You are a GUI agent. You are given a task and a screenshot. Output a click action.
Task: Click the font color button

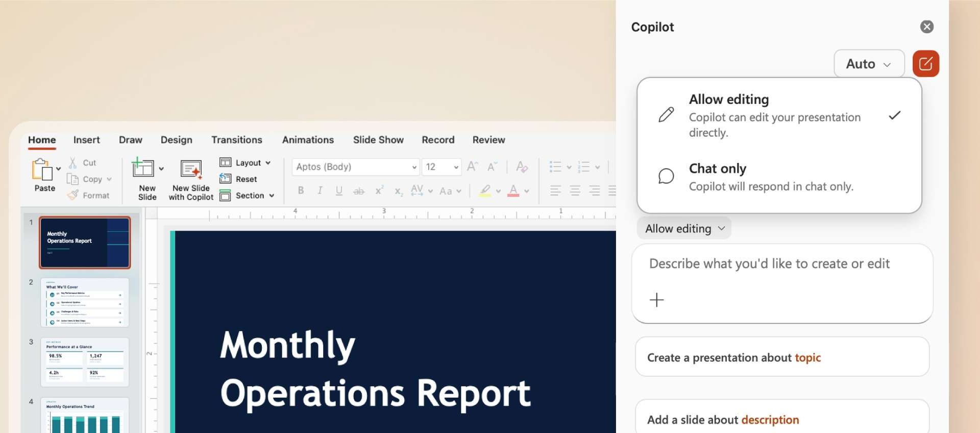click(513, 191)
